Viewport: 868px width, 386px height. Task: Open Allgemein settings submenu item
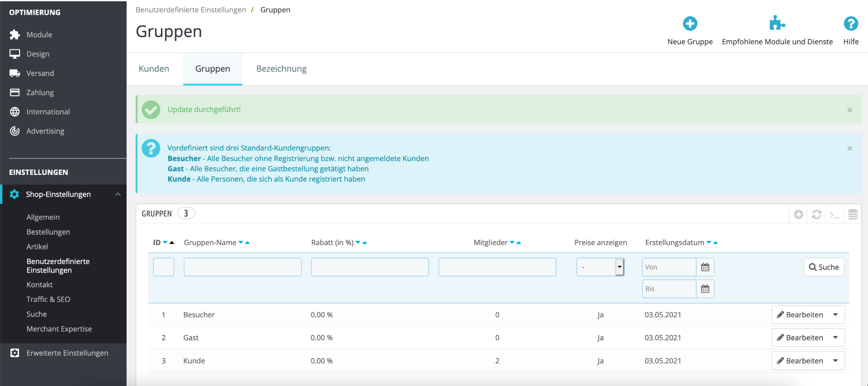click(43, 217)
